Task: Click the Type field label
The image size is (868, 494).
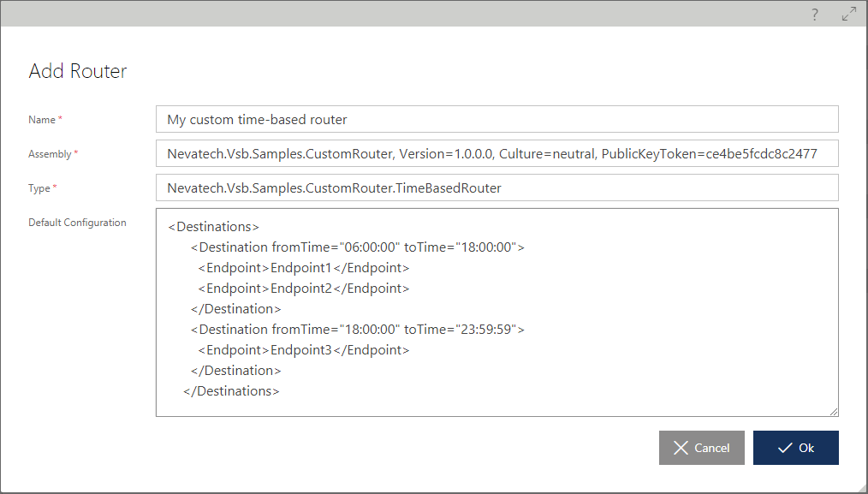Action: pos(39,188)
